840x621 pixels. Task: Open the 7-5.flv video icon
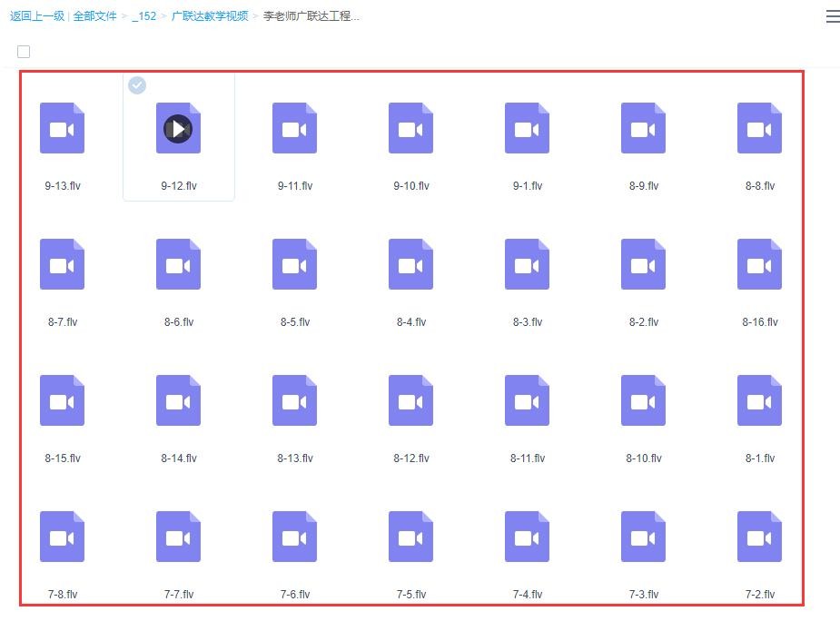(410, 537)
